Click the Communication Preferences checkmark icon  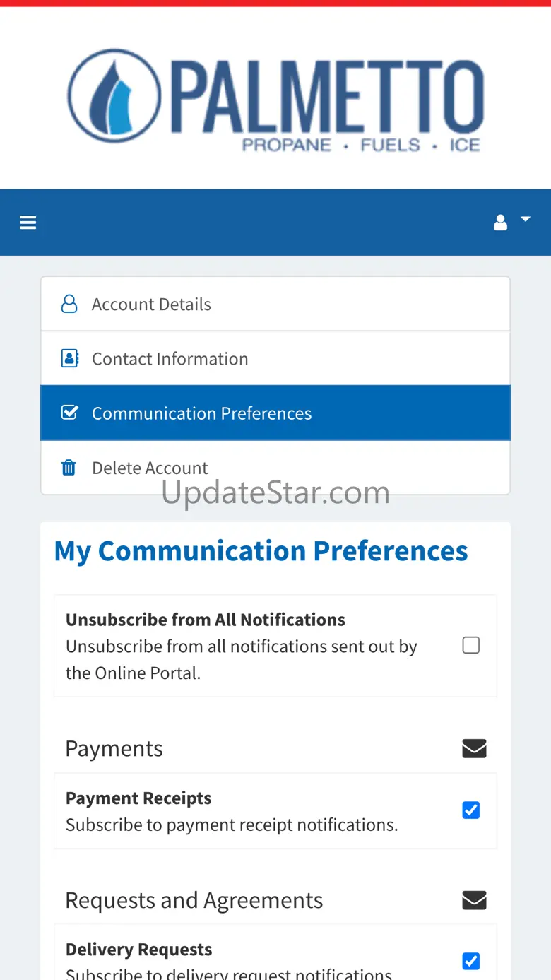click(x=69, y=413)
